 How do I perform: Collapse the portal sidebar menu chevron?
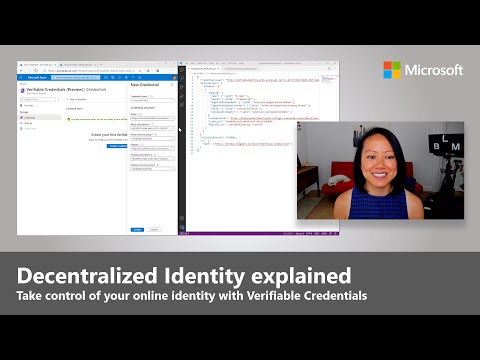pyautogui.click(x=59, y=99)
